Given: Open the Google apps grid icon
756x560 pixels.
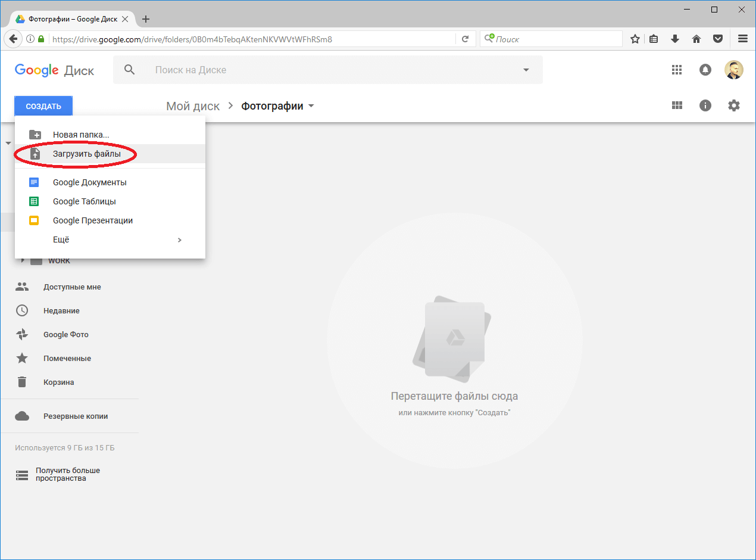Looking at the screenshot, I should pos(676,70).
